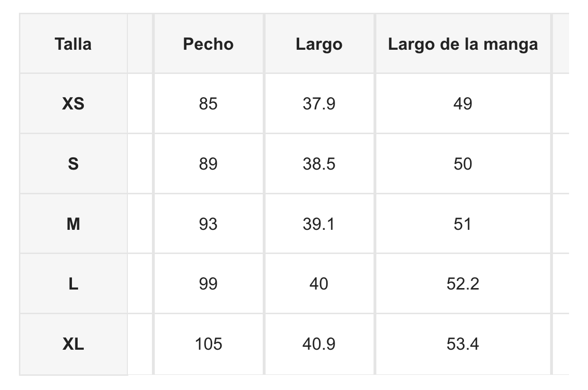This screenshot has width=588, height=390.
Task: Click the Pecho value 93 cell
Action: tap(208, 224)
